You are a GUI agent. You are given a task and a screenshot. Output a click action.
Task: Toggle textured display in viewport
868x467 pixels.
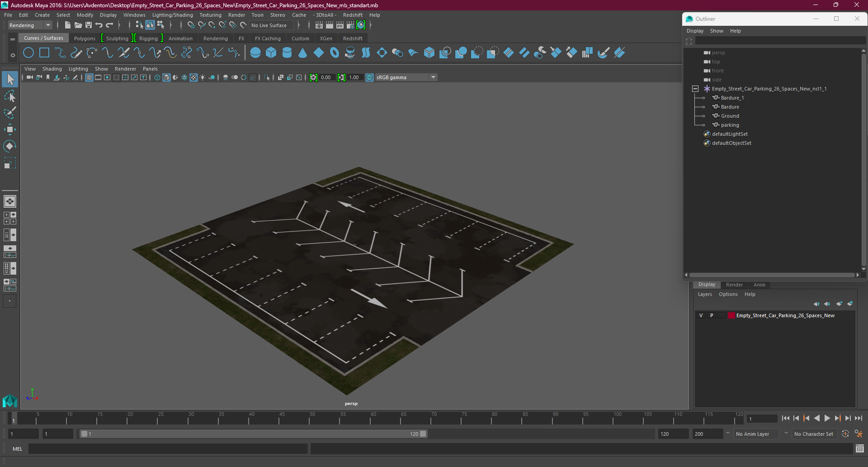pyautogui.click(x=193, y=78)
